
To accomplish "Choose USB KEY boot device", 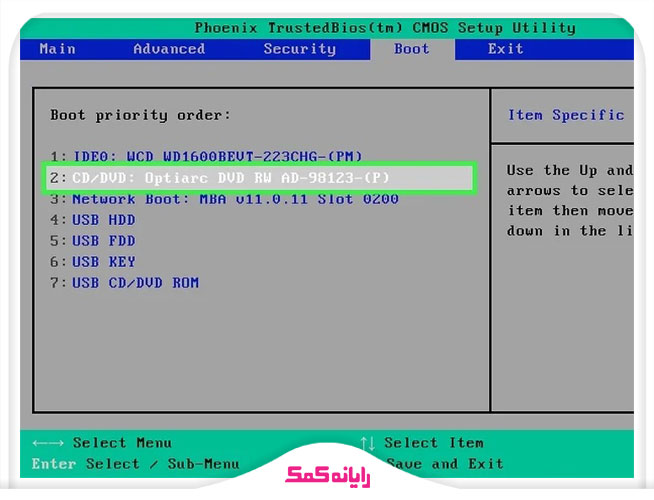I will pos(93,261).
